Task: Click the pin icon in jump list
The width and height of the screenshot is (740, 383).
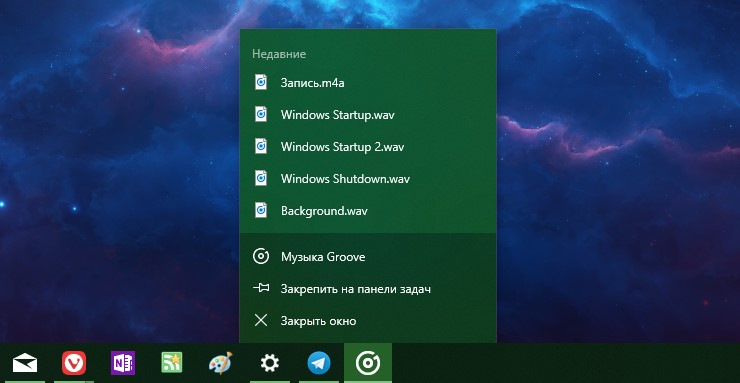Action: point(261,288)
